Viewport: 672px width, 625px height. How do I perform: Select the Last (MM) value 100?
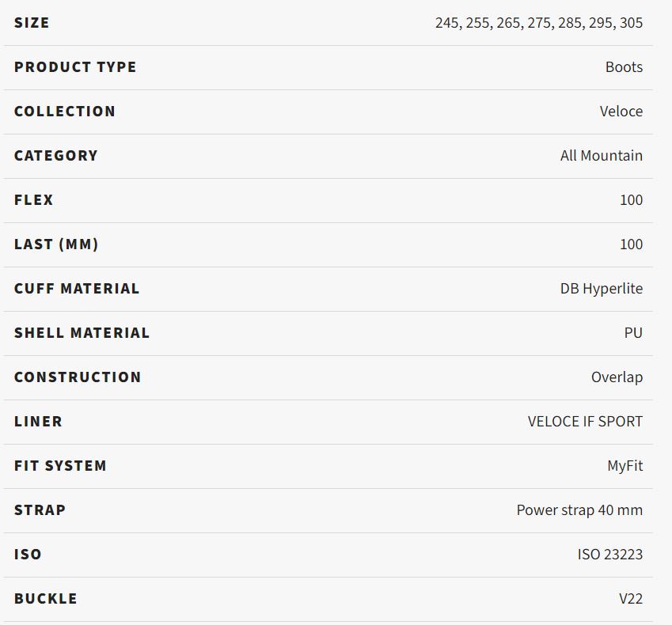(x=632, y=244)
